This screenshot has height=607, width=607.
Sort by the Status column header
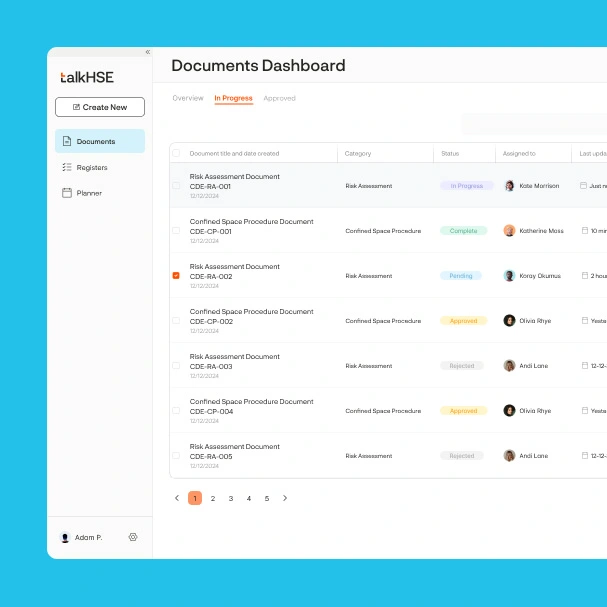pos(450,153)
